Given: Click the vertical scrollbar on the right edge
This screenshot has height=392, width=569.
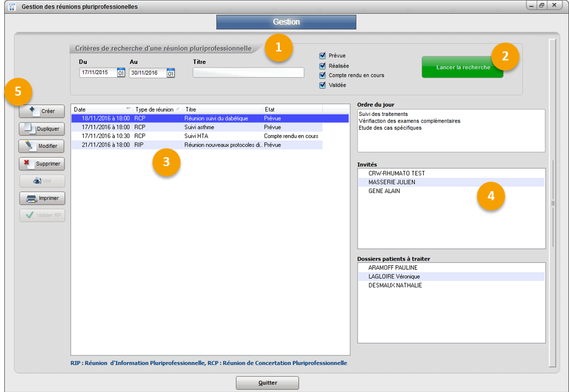Looking at the screenshot, I should pos(552,203).
